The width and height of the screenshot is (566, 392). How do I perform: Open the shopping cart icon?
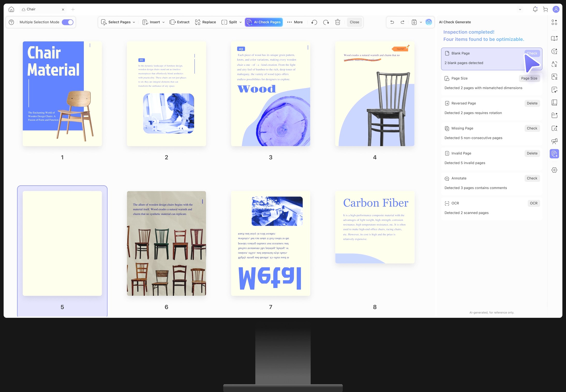point(546,9)
